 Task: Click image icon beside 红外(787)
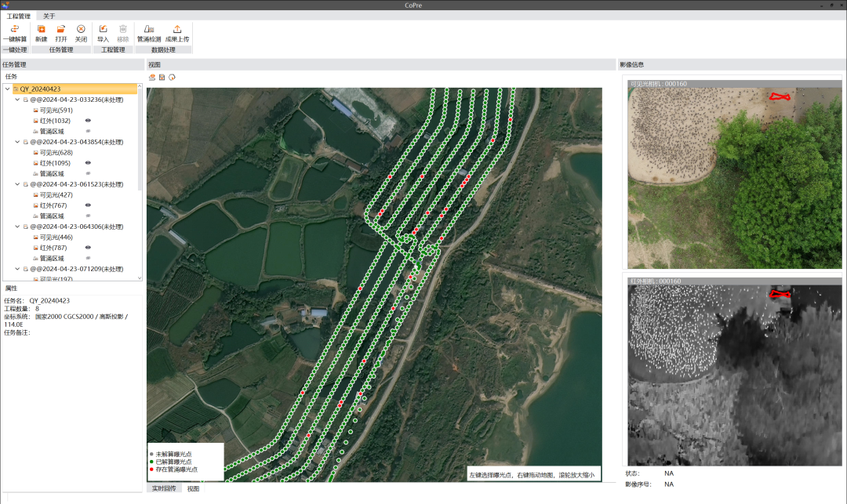click(35, 248)
